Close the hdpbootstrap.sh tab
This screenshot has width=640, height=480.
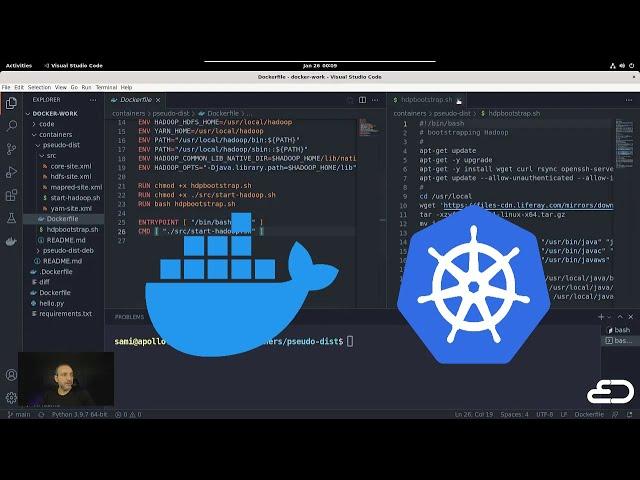click(459, 100)
